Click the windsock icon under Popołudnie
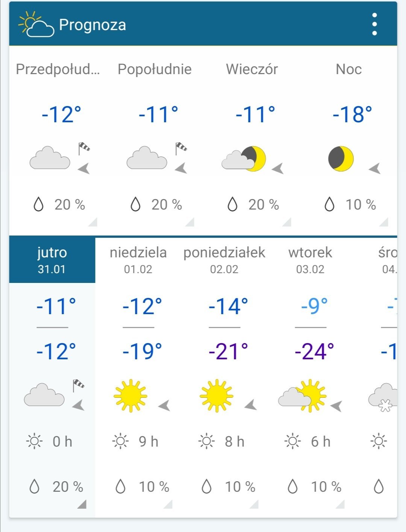The height and width of the screenshot is (532, 406). 181,148
